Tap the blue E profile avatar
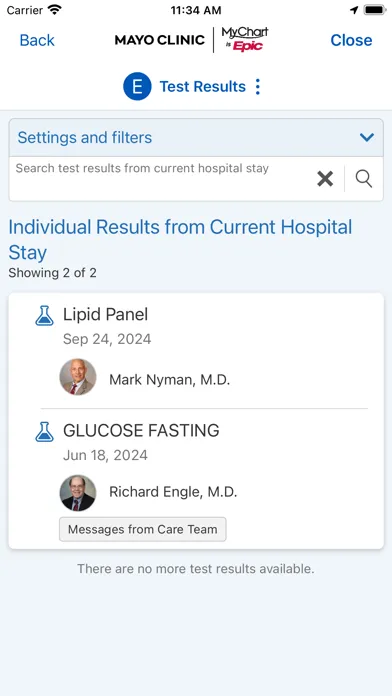Screen dimensions: 392x696 137,86
